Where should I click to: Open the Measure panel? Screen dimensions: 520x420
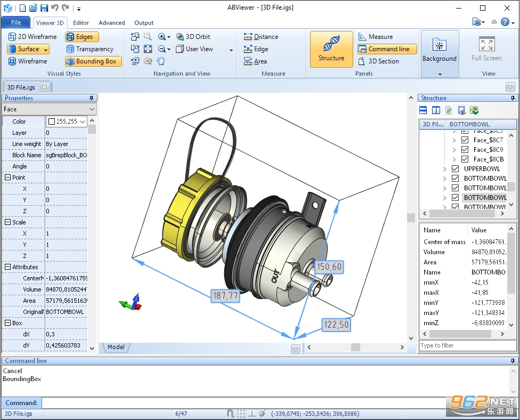pos(376,36)
